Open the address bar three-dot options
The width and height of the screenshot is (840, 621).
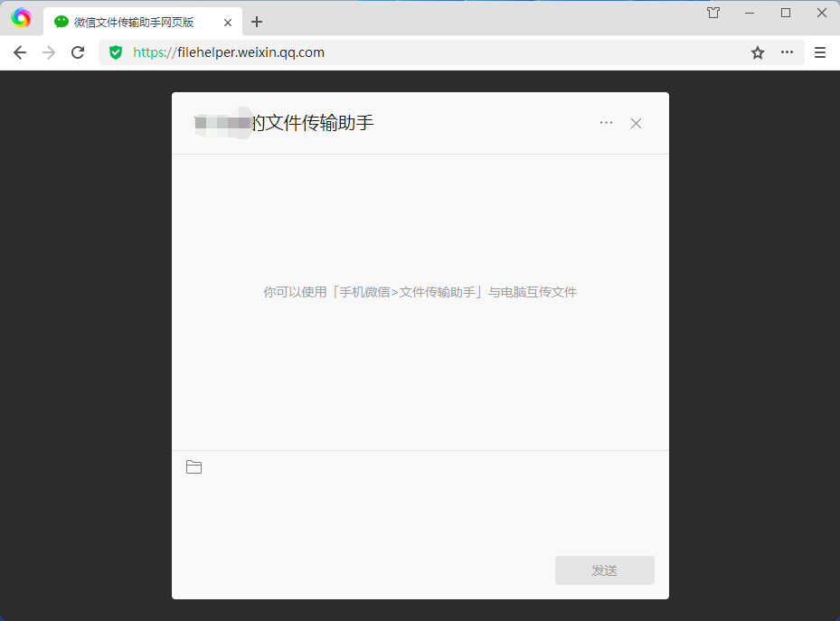point(787,52)
